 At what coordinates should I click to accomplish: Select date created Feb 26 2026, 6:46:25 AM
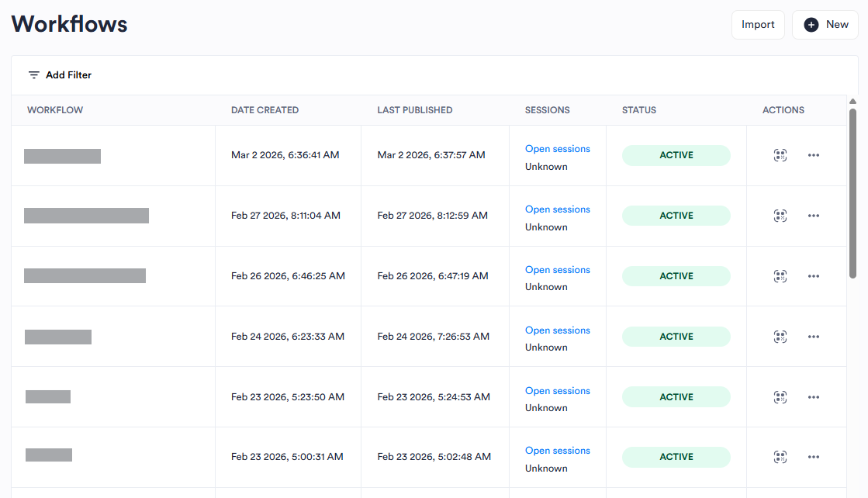(x=288, y=275)
